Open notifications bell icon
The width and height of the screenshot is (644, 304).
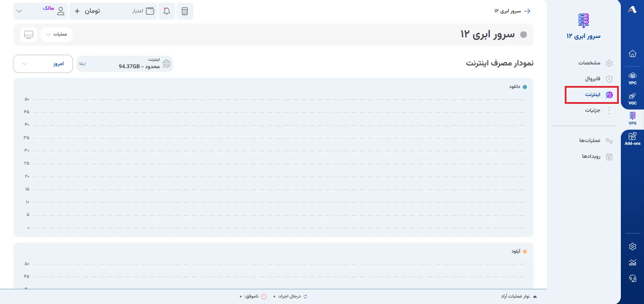[x=166, y=11]
